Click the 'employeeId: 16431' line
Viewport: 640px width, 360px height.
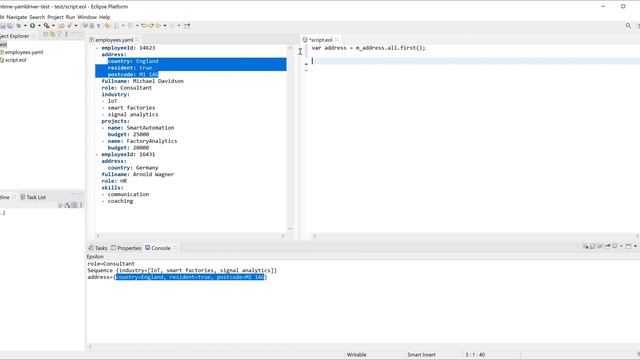(128, 154)
